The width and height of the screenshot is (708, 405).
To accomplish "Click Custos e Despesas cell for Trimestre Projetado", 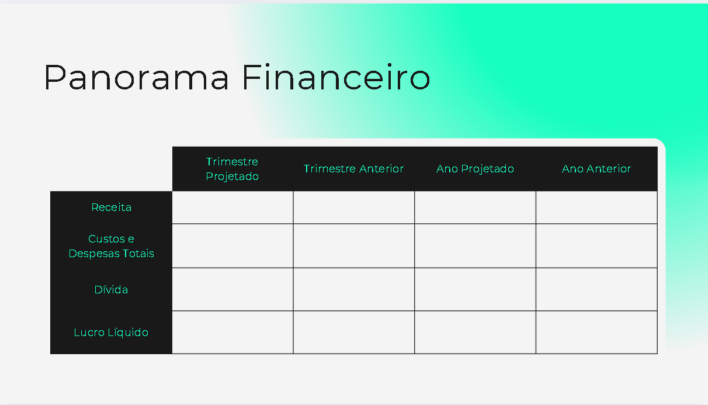I will (232, 246).
